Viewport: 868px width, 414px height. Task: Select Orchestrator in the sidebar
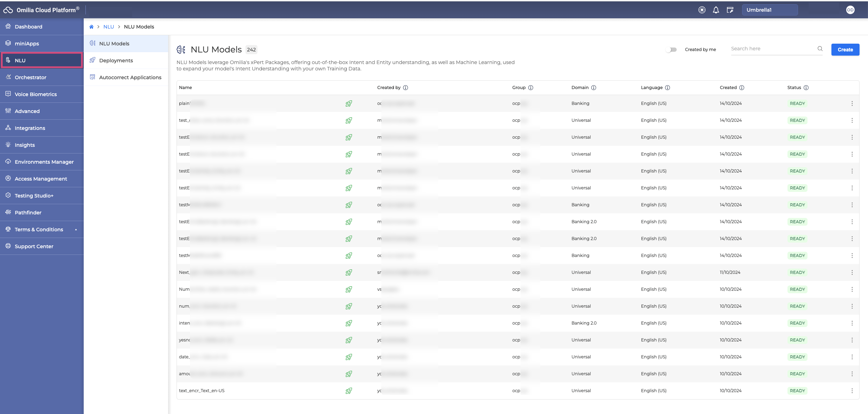pos(31,77)
